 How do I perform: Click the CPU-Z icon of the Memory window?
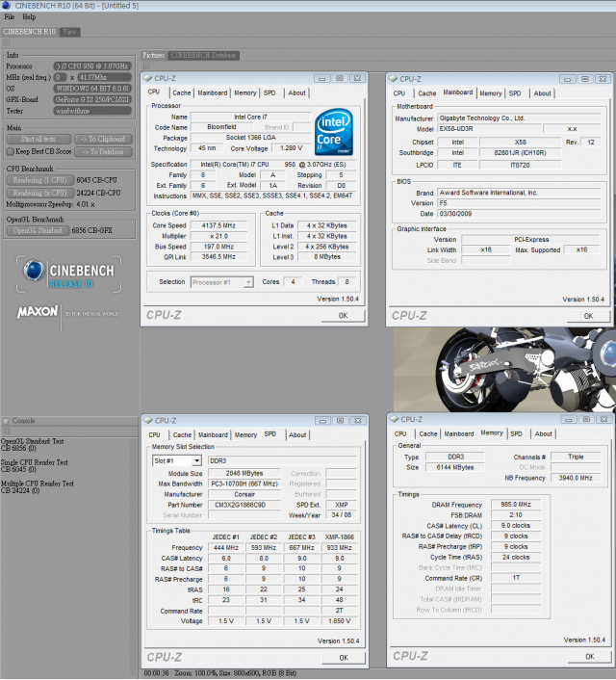(x=394, y=419)
